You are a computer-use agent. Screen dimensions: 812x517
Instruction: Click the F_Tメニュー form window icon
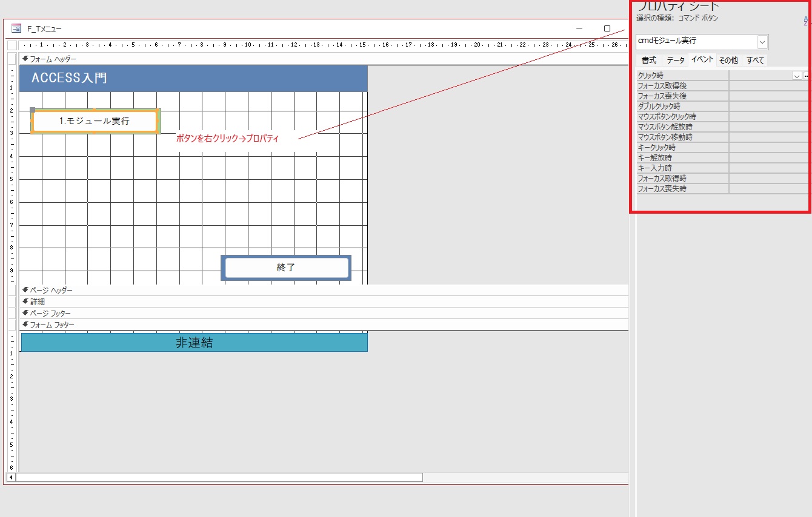coord(16,28)
